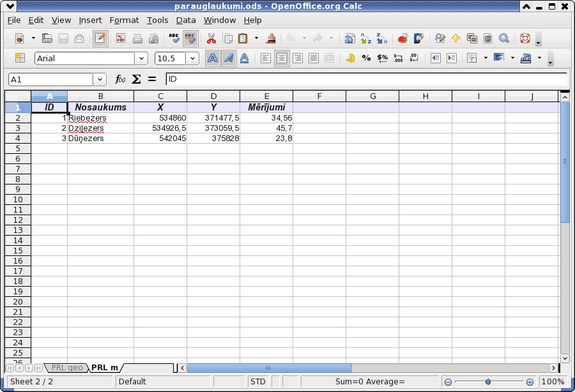Expand the Borders dropdown arrow

pyautogui.click(x=486, y=58)
